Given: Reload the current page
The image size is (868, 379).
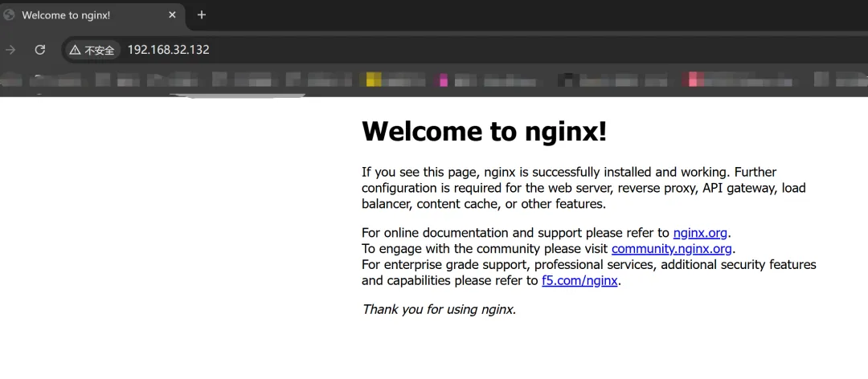Looking at the screenshot, I should [x=40, y=50].
